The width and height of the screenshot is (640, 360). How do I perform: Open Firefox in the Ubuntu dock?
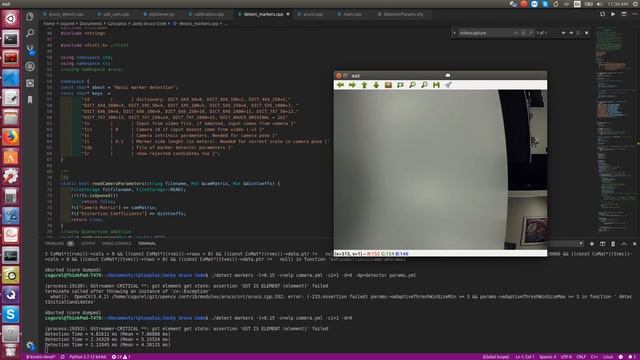[11, 137]
